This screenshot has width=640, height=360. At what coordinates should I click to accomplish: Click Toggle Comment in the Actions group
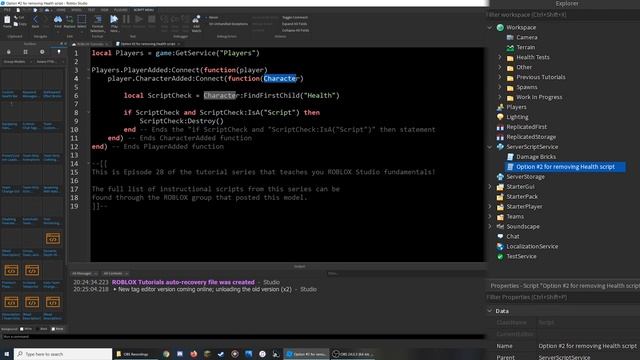coord(295,18)
